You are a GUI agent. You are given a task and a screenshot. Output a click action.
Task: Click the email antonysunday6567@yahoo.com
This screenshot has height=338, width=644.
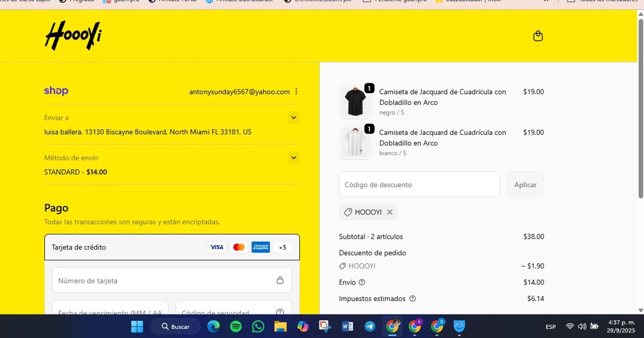[x=240, y=91]
